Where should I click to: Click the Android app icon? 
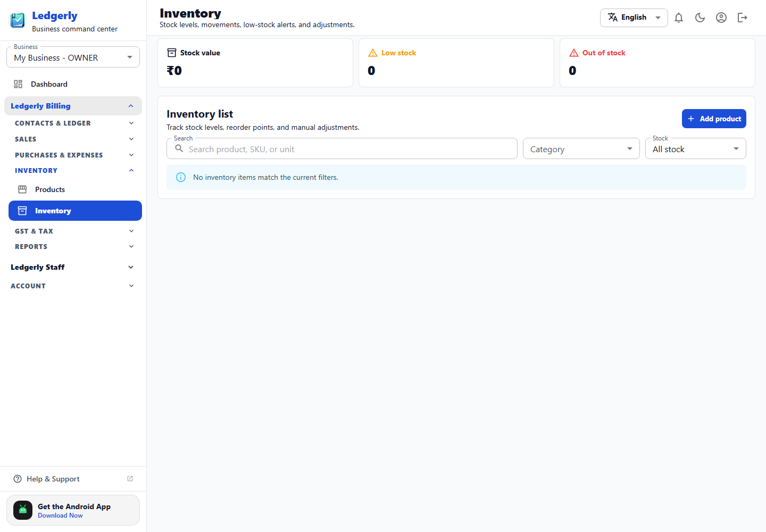pyautogui.click(x=23, y=510)
